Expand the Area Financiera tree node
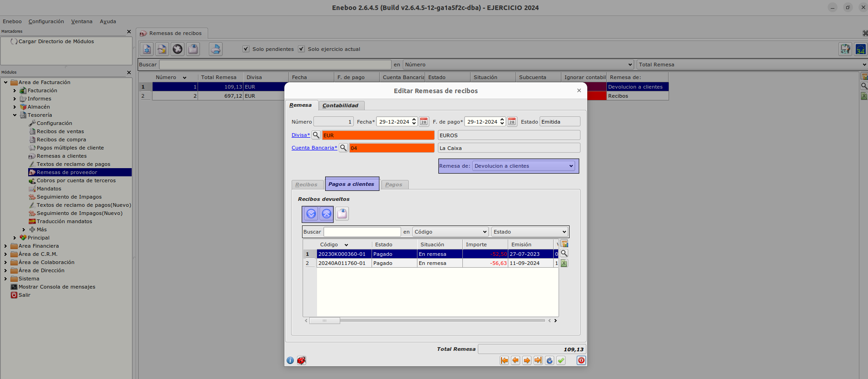Viewport: 868px width, 379px height. [5, 246]
